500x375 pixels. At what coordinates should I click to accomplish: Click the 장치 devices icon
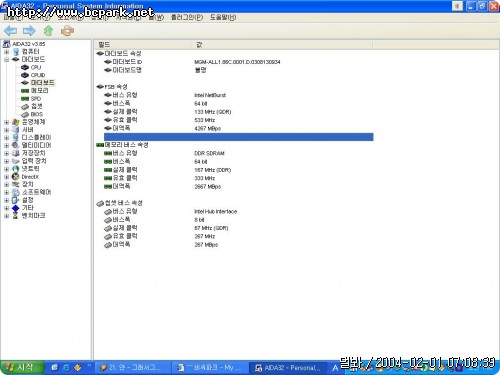click(16, 184)
